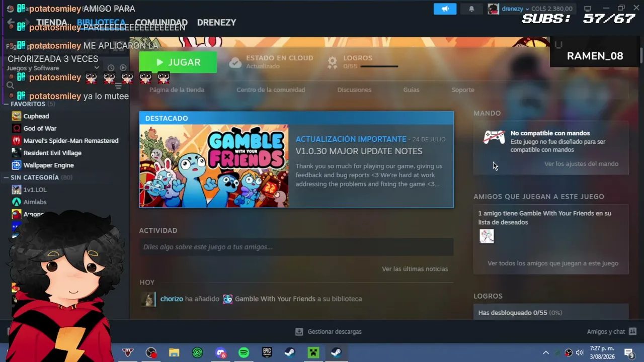This screenshot has width=644, height=362.
Task: Open the DRENEZY profile tab
Action: pos(216,23)
